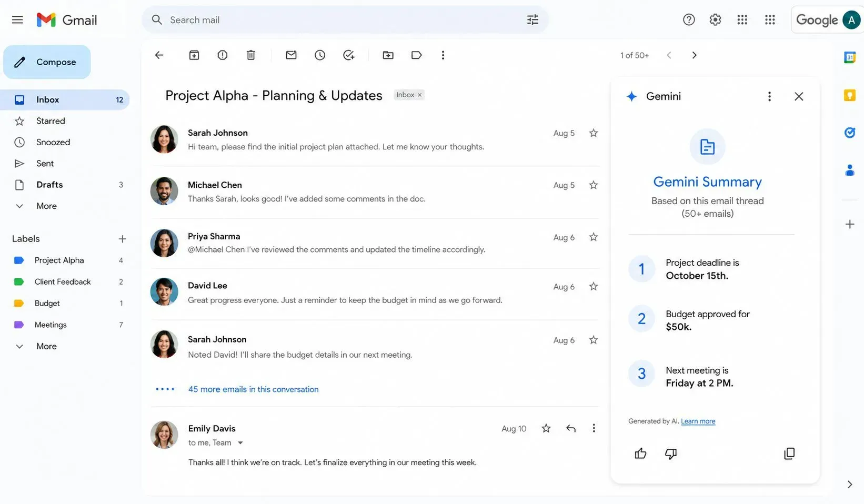Viewport: 864px width, 504px height.
Task: Open the Client Feedback label
Action: [65, 282]
